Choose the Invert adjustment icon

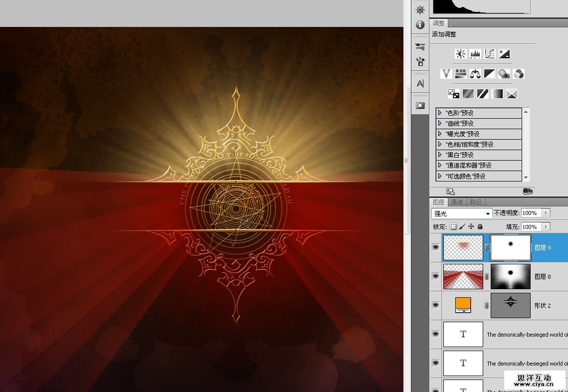coord(454,94)
